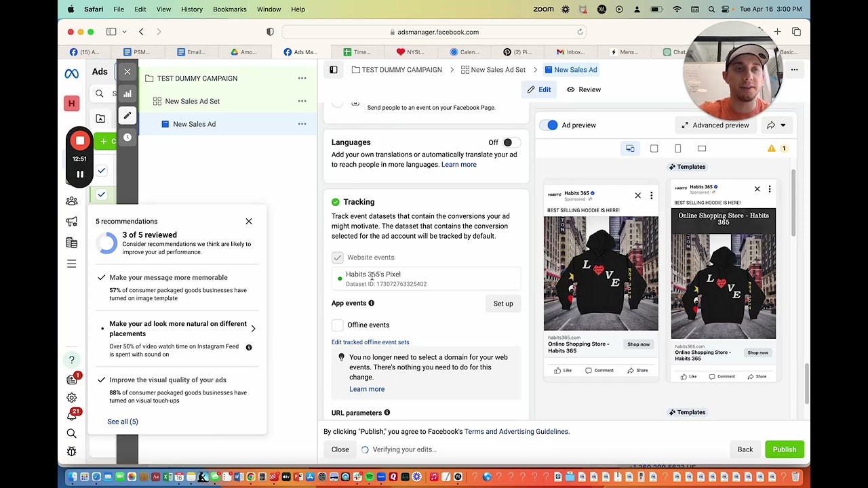
Task: Click Learn more link under Languages
Action: click(x=459, y=165)
